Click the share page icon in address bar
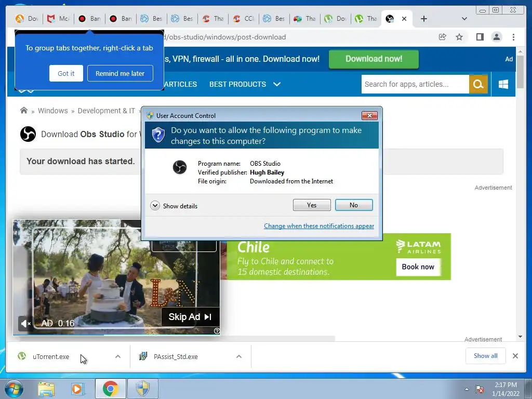The image size is (532, 399). (x=443, y=37)
